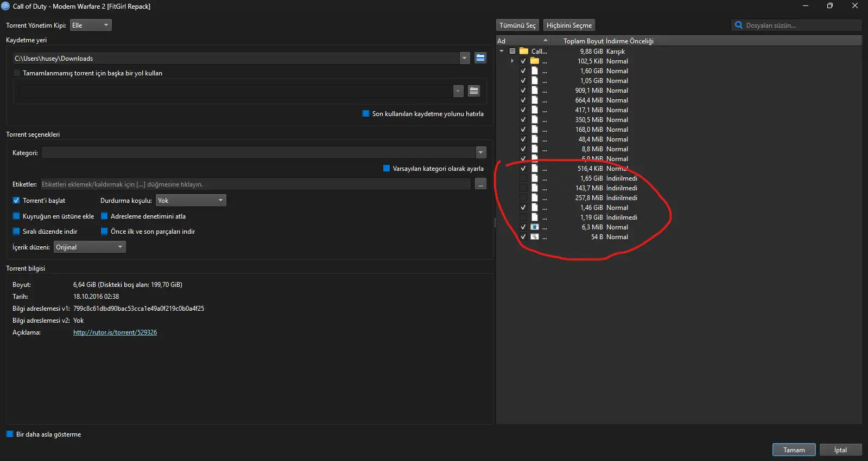Toggle 'Kuyruğun en üstüne ekle'
868x461 pixels.
coord(16,216)
